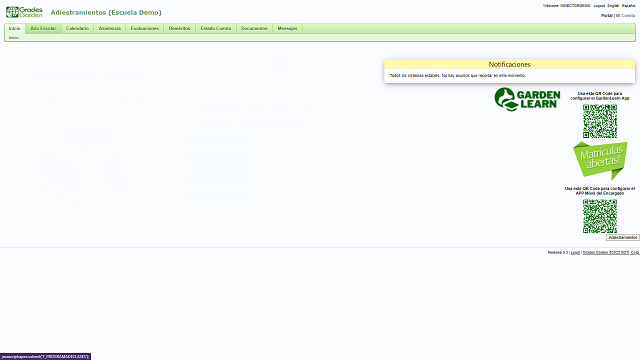This screenshot has width=640, height=360.
Task: Click the Matrículas abertas banner
Action: pos(600,160)
